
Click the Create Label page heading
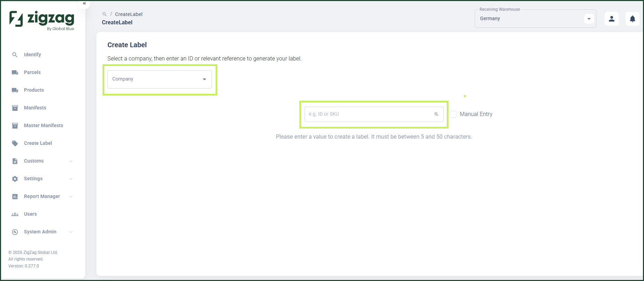tap(127, 45)
